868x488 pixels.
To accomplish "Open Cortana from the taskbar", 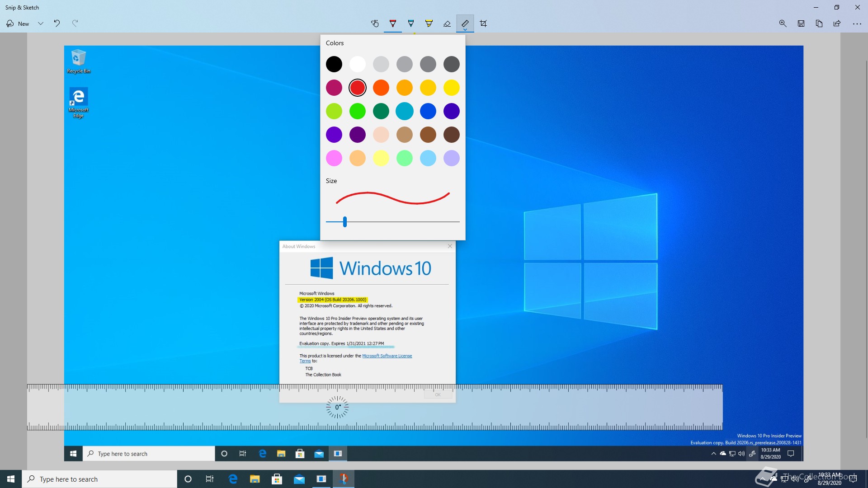I will pos(188,479).
